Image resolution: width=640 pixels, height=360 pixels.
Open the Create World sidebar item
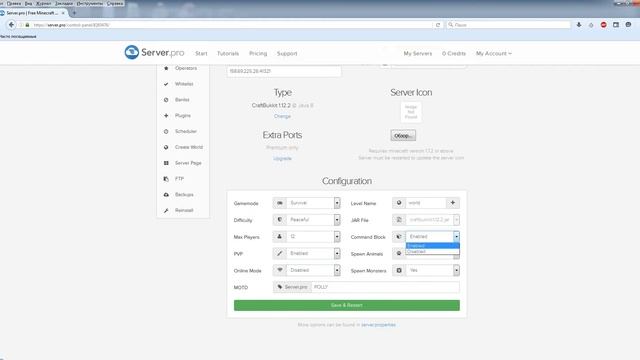tap(189, 147)
